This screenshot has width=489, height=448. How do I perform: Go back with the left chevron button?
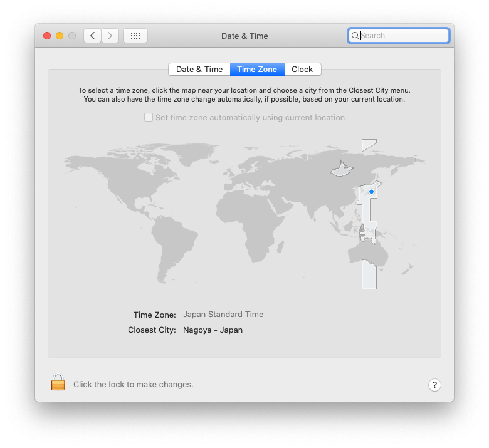click(x=92, y=36)
